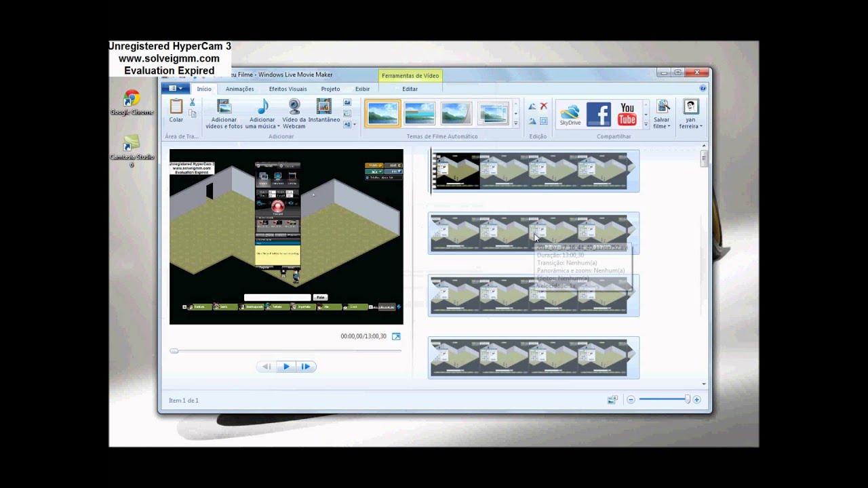868x488 pixels.
Task: Select the fourth storyboard clip strip
Action: pyautogui.click(x=534, y=357)
